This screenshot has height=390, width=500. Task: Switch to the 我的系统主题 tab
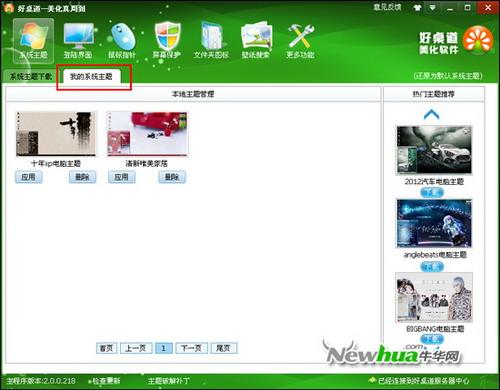[x=91, y=77]
